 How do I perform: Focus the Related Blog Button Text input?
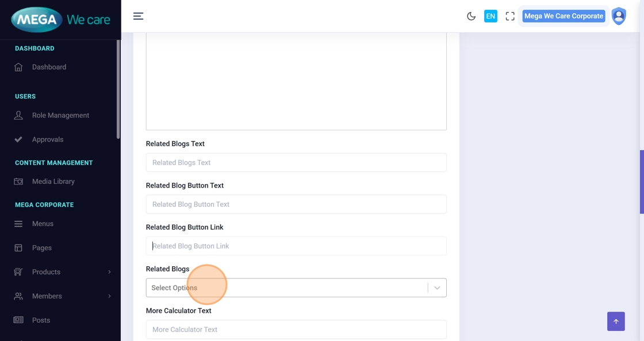[x=296, y=204]
